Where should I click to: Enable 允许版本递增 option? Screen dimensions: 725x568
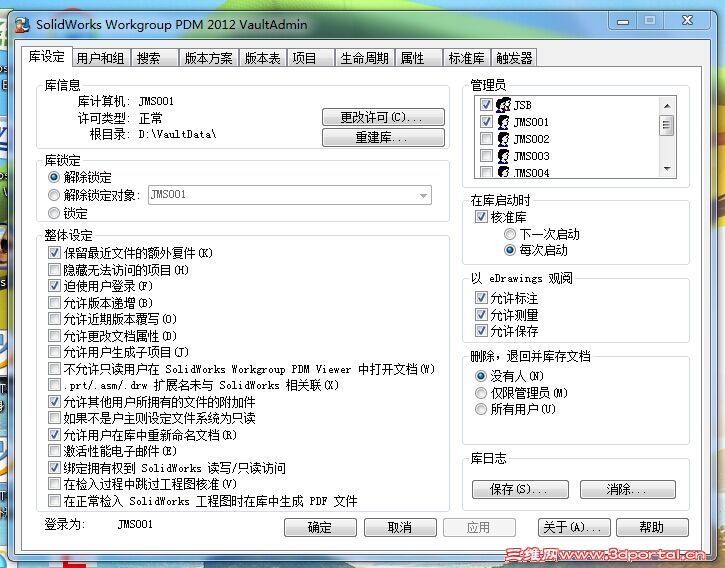(x=54, y=303)
